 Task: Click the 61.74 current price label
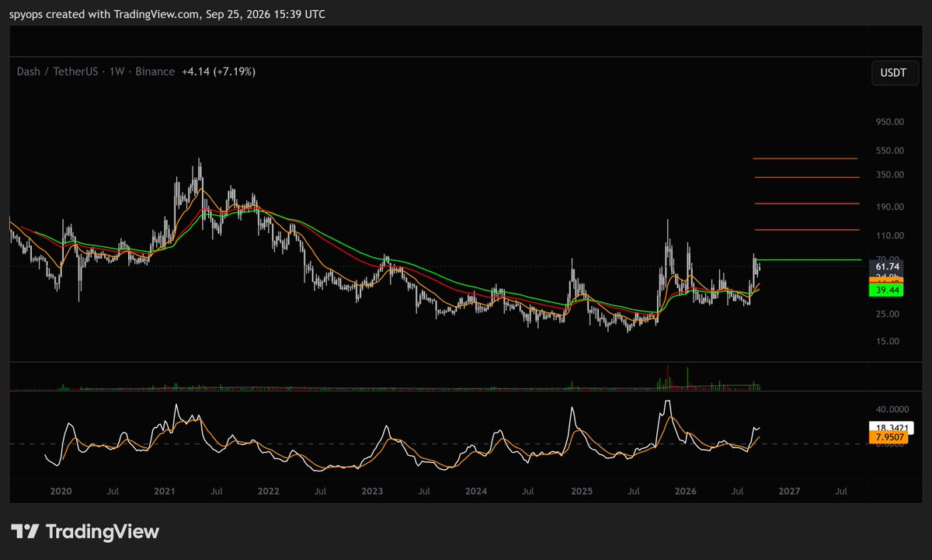(x=887, y=266)
